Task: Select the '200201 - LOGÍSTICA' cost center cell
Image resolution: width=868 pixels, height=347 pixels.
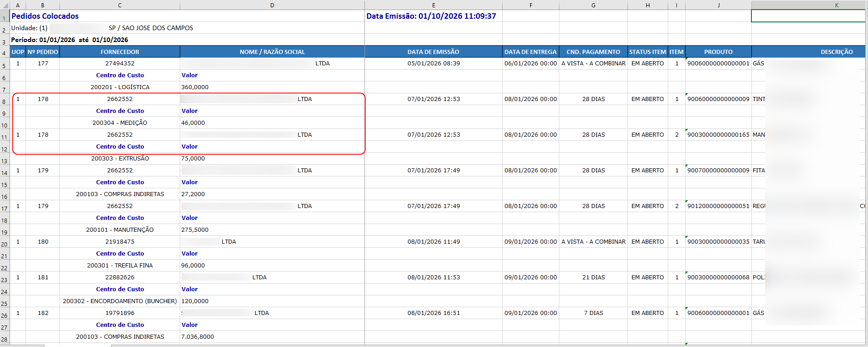Action: [120, 87]
